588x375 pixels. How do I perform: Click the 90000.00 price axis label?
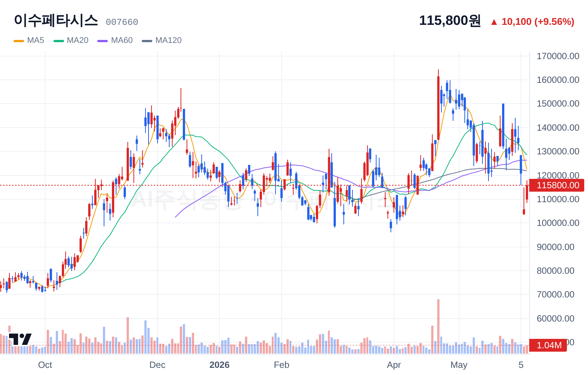(x=556, y=247)
